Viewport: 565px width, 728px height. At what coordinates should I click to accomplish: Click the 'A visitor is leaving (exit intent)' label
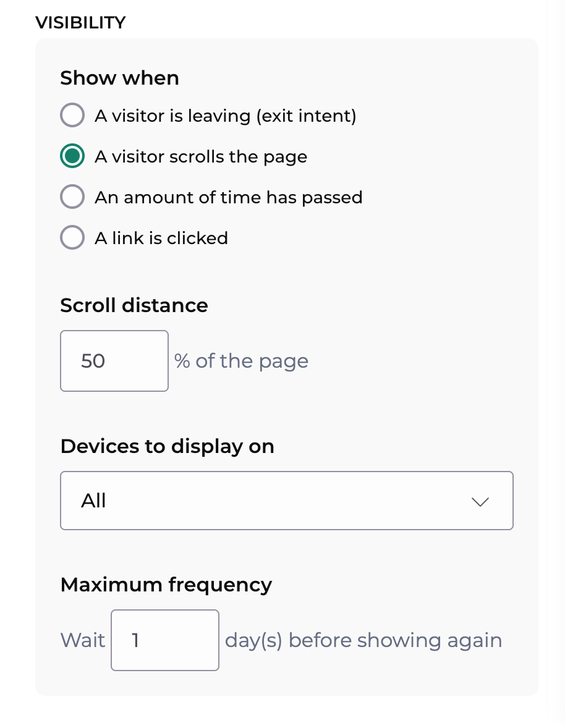pos(226,116)
